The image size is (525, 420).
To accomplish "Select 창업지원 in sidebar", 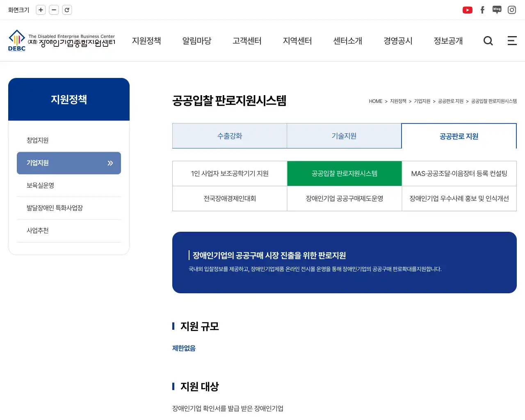I will pos(69,140).
